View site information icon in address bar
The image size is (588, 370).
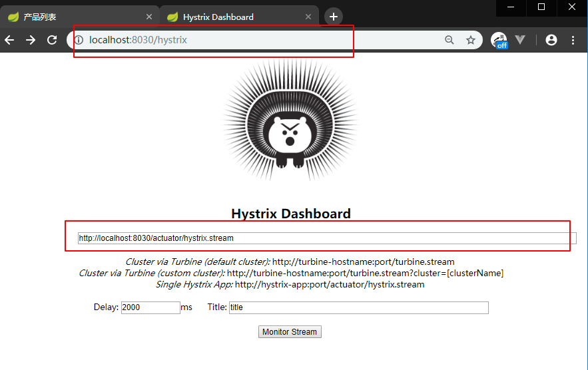(79, 40)
